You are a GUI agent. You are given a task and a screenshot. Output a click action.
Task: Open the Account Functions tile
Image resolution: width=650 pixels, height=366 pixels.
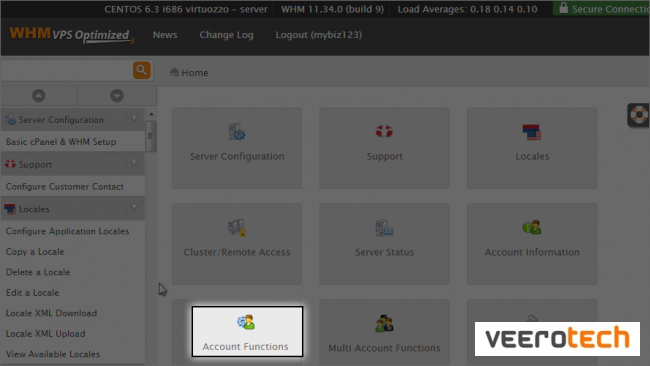click(x=247, y=331)
